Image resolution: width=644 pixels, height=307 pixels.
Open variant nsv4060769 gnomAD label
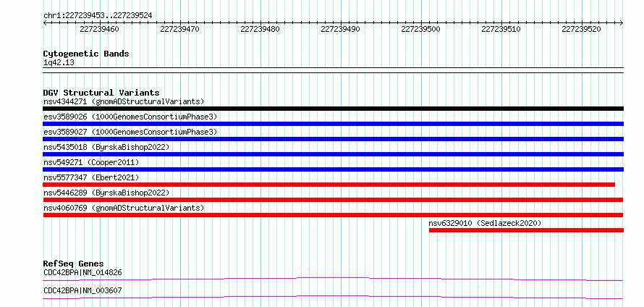[x=124, y=208]
